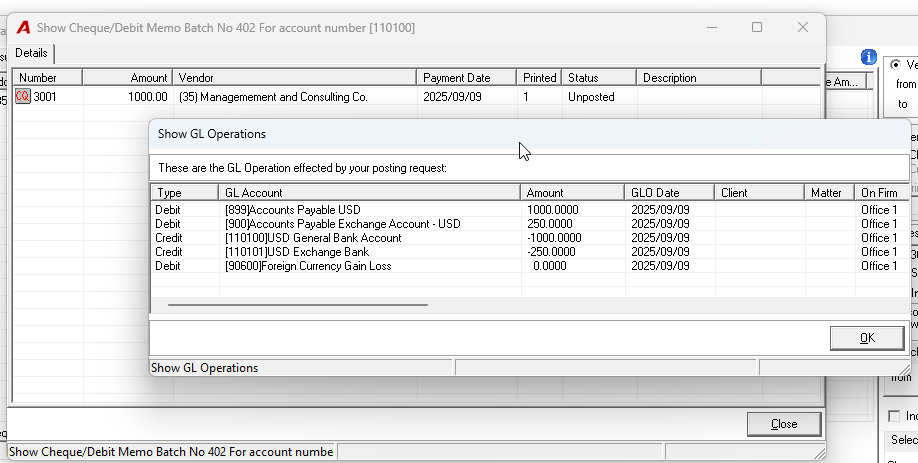
Task: Click the Description column header
Action: pos(699,78)
